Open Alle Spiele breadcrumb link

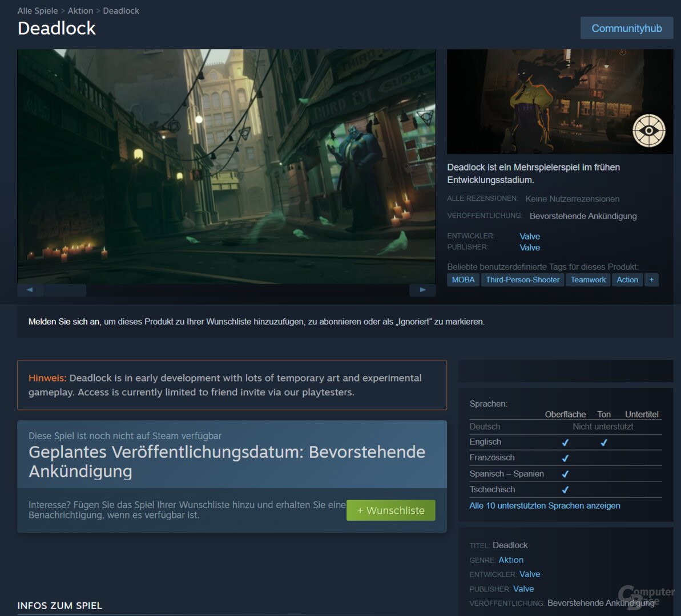(38, 11)
